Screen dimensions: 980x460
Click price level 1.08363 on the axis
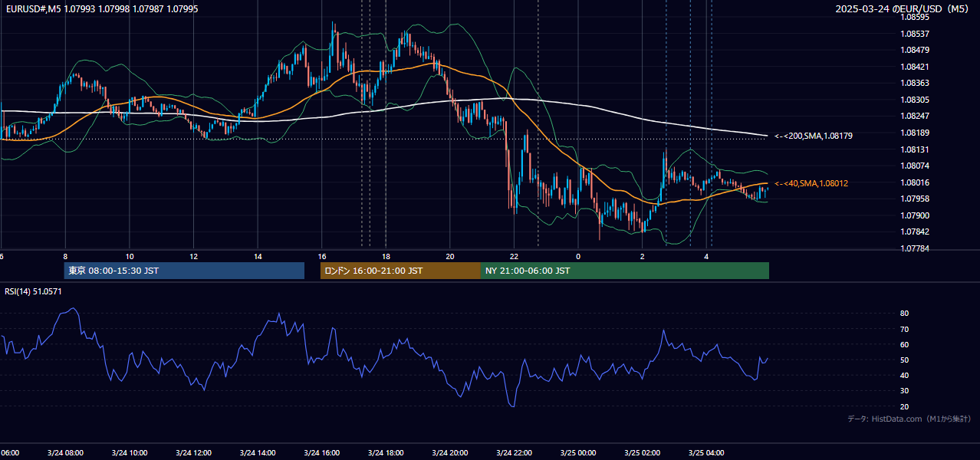coord(914,83)
